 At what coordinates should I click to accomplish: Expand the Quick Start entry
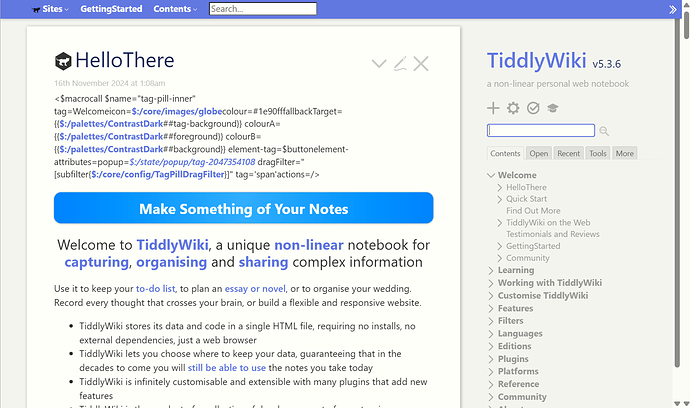499,199
